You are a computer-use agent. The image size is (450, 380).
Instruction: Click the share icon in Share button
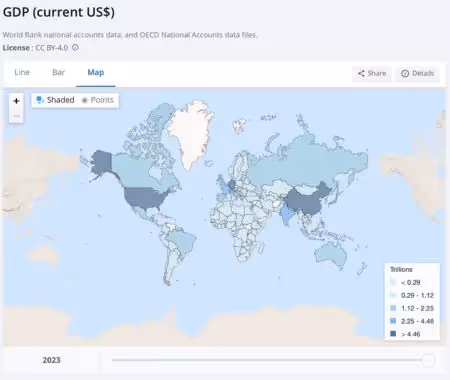361,73
